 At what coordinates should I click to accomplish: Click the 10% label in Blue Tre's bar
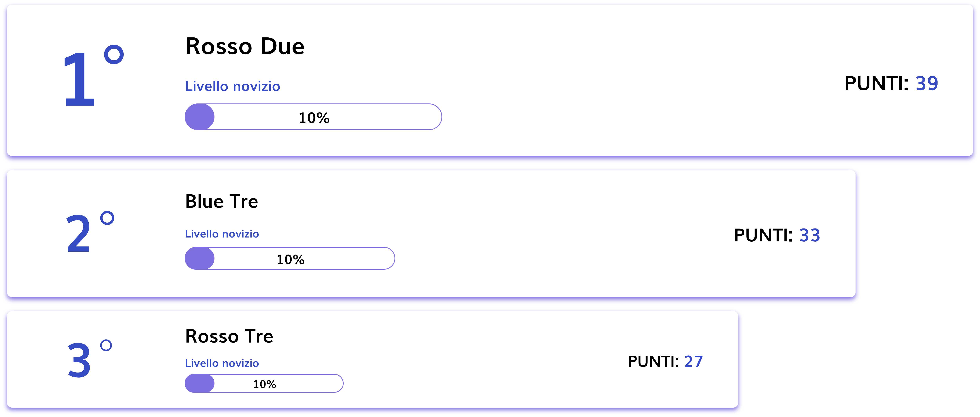[290, 260]
